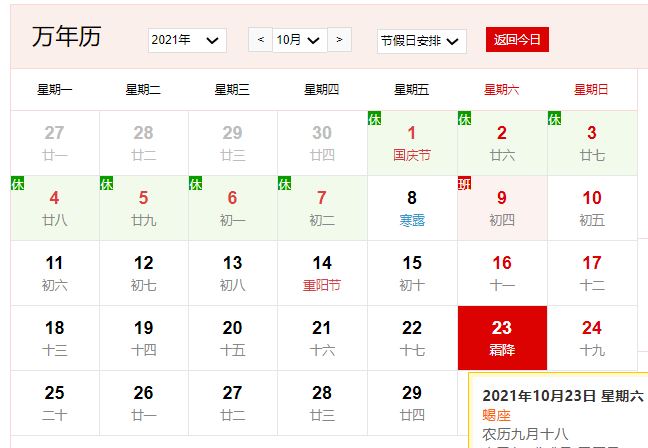648x448 pixels.
Task: Select October 5 廿九
Action: (x=144, y=208)
